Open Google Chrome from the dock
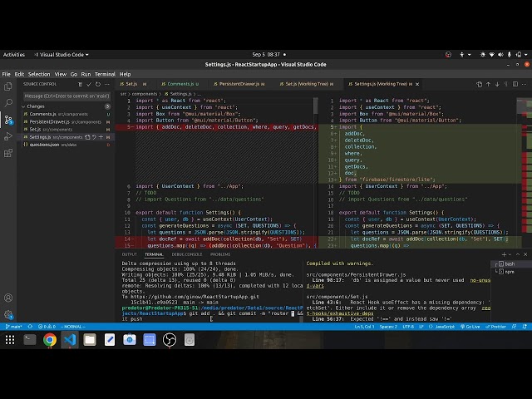532x399 pixels. [50, 340]
